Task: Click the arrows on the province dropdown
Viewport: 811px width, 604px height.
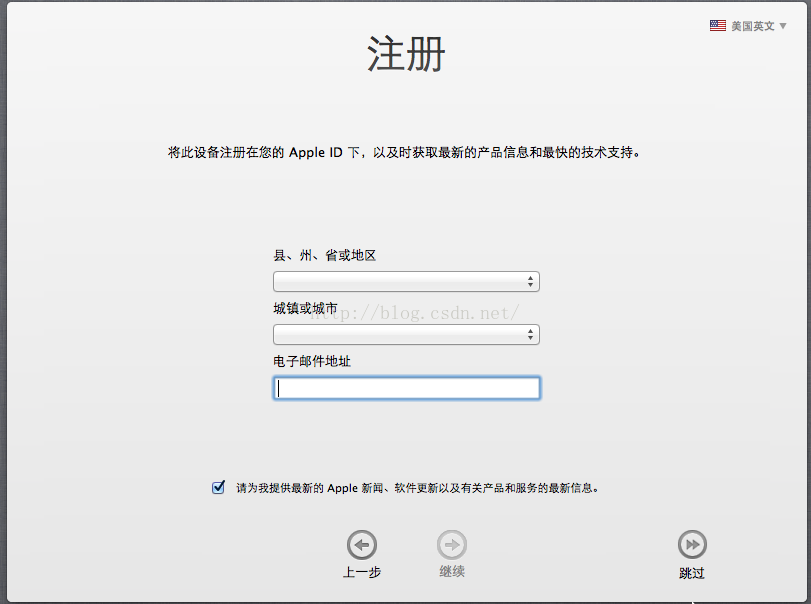Action: (x=531, y=282)
